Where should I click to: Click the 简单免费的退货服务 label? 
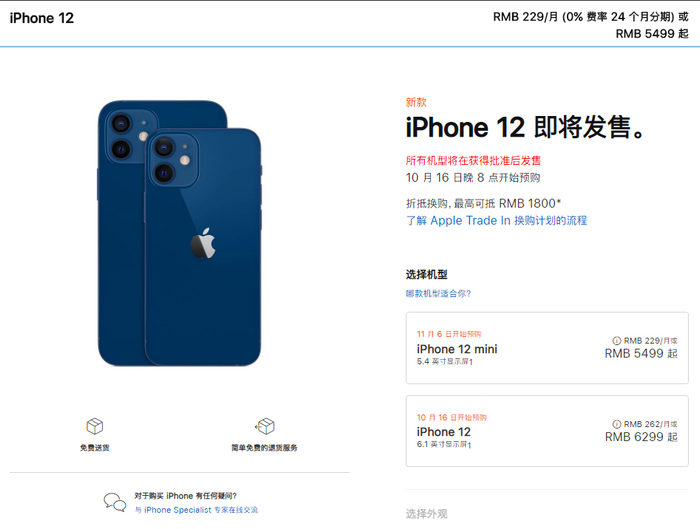[264, 448]
